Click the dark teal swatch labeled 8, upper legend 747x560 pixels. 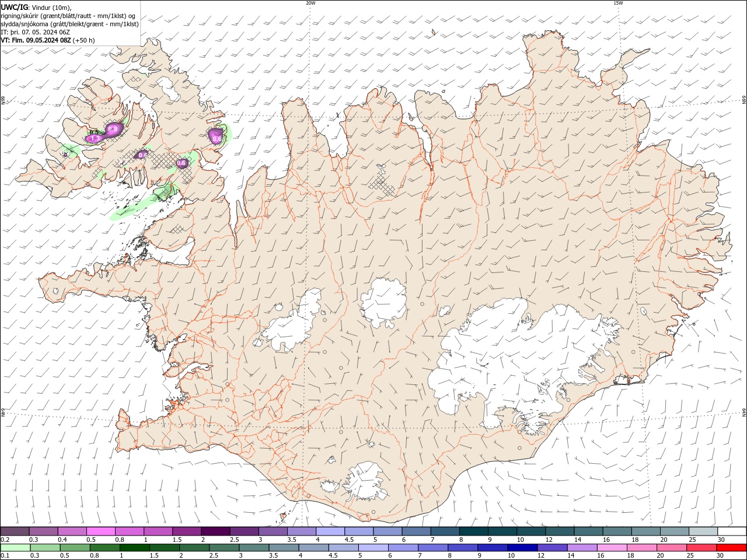click(474, 531)
